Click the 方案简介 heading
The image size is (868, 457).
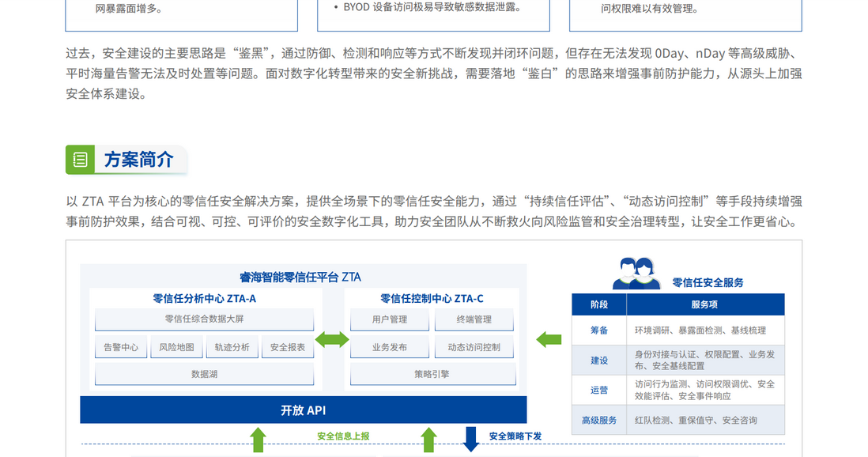[x=138, y=160]
